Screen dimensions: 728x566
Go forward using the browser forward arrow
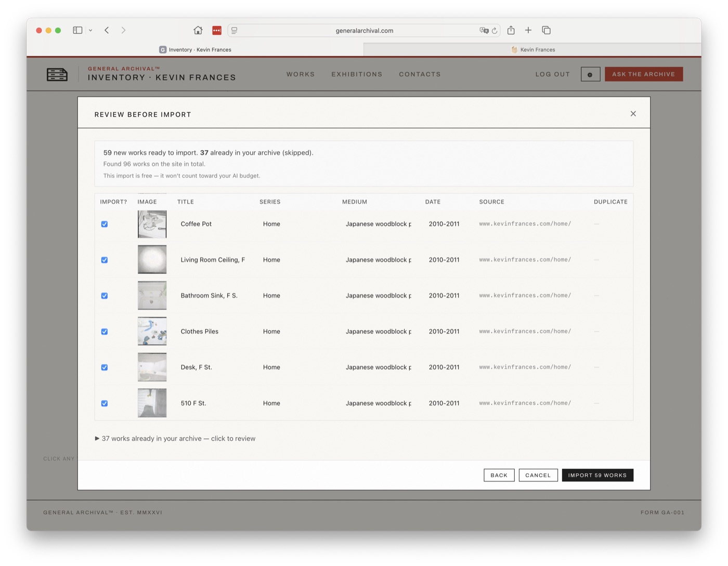pos(123,30)
